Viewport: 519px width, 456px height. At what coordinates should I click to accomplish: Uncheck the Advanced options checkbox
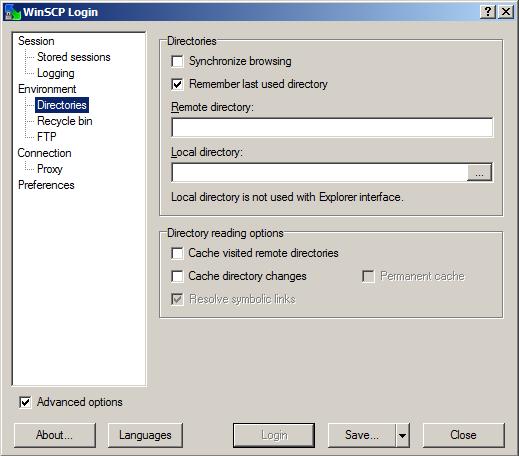(x=25, y=402)
